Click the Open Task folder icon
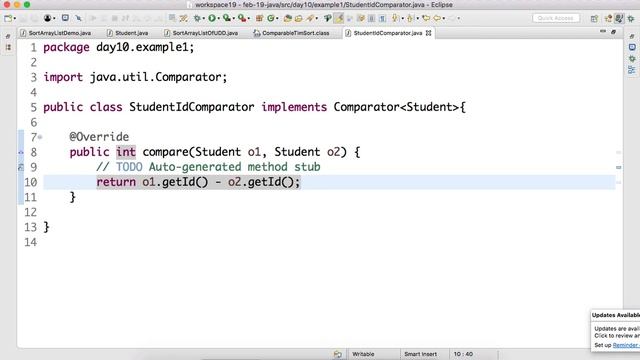Image resolution: width=640 pixels, height=360 pixels. coord(298,18)
